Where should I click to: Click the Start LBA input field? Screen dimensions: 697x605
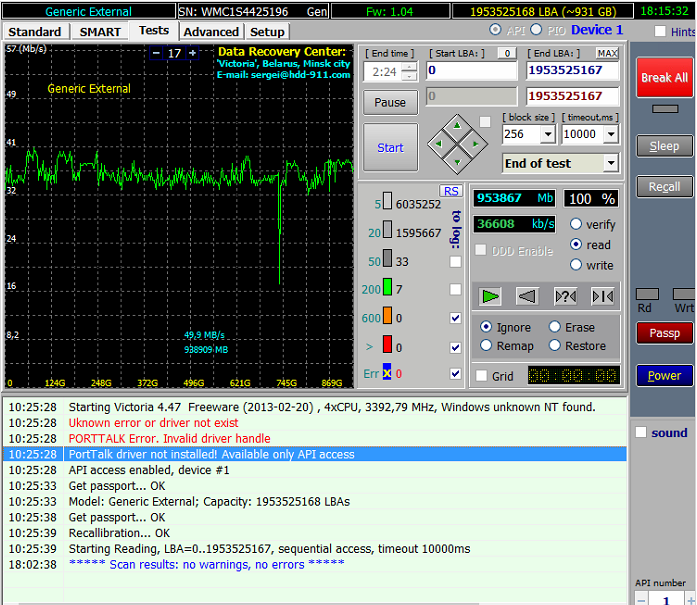tap(471, 71)
